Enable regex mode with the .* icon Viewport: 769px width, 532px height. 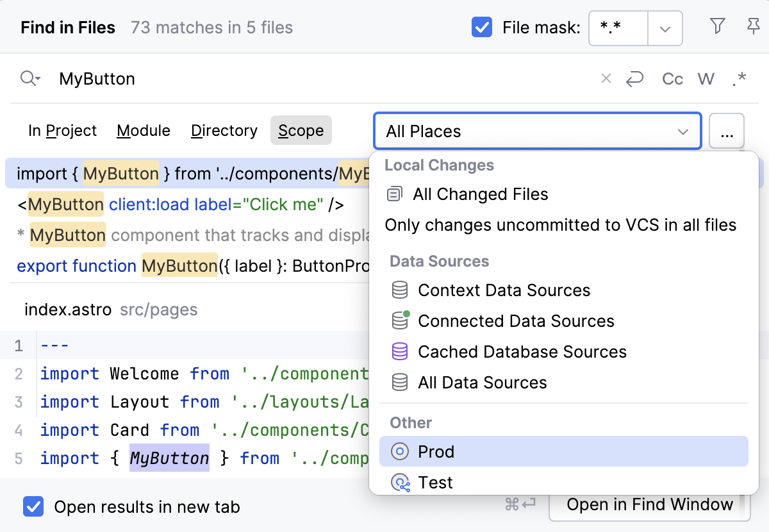(738, 78)
